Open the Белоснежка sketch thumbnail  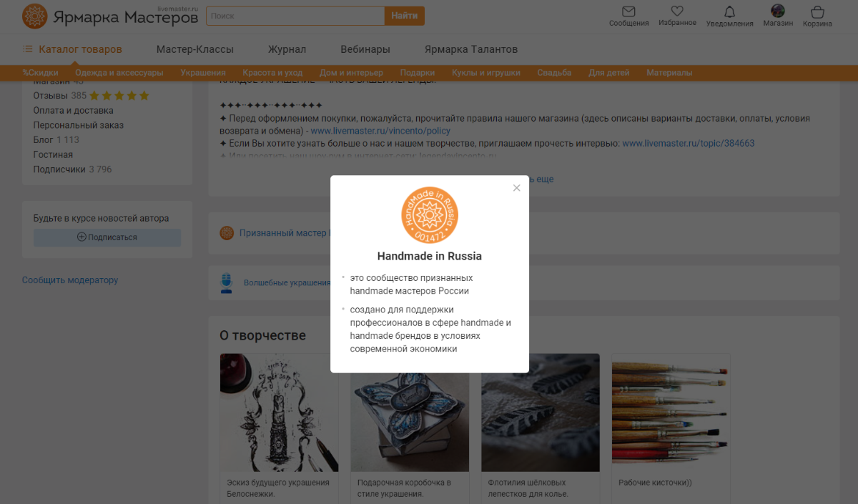pos(280,412)
